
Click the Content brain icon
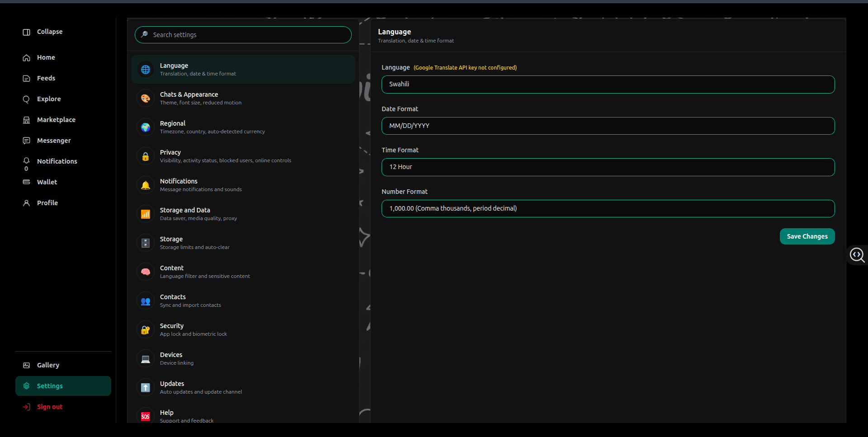146,272
